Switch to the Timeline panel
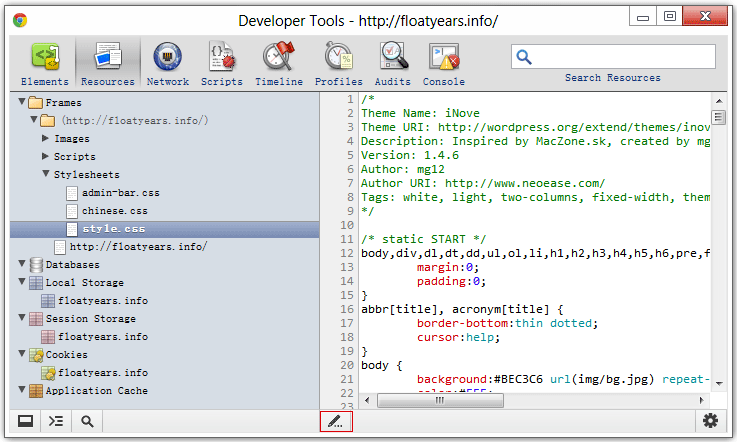Image resolution: width=737 pixels, height=442 pixels. [279, 64]
